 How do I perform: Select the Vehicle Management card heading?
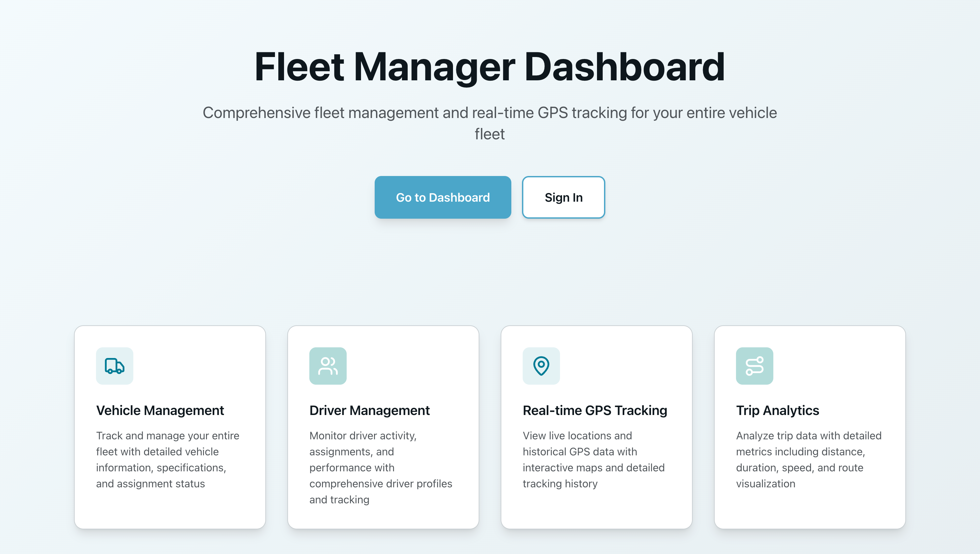[x=160, y=410]
